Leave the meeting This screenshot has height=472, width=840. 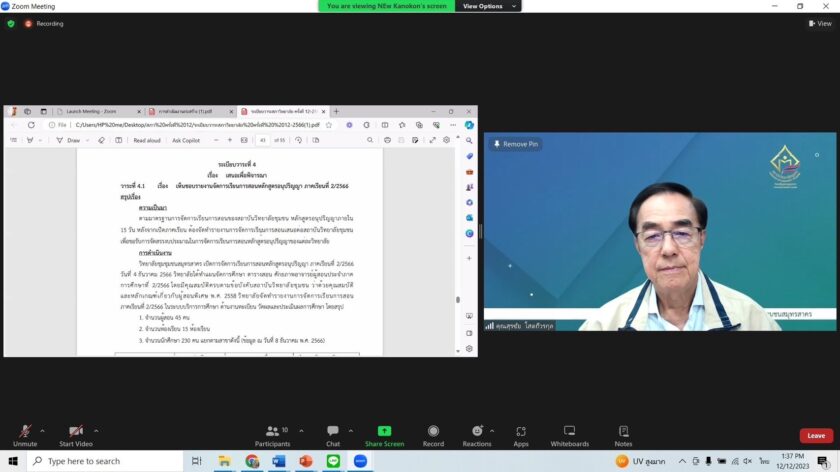[815, 436]
